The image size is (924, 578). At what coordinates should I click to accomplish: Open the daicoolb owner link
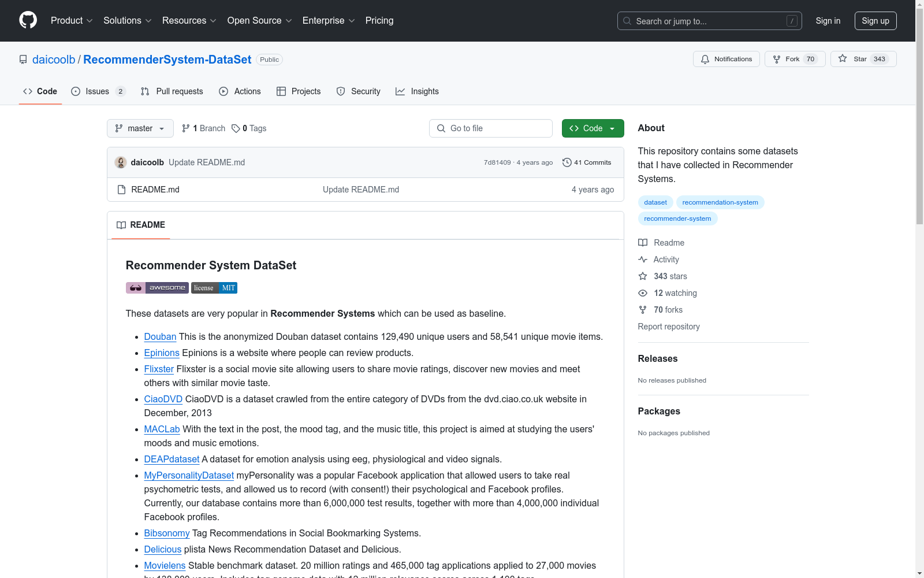(x=54, y=60)
